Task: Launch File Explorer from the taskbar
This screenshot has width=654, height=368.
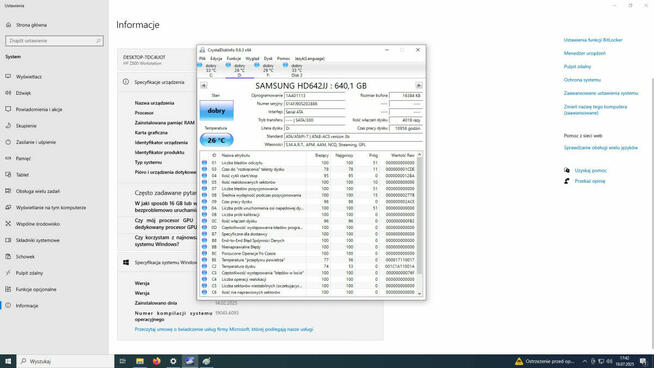Action: click(140, 361)
